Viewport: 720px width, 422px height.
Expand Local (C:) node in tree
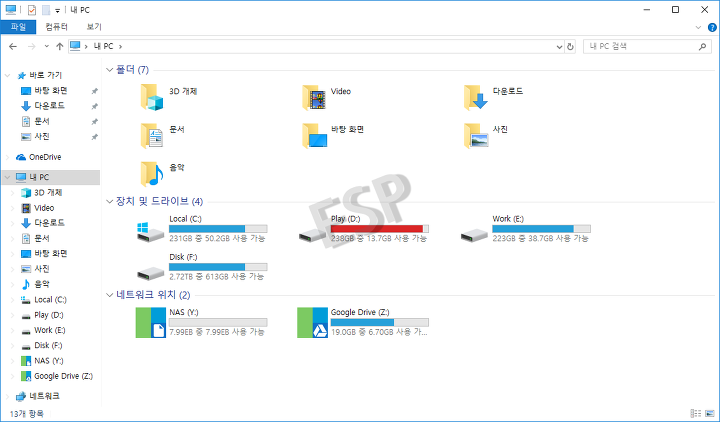pos(13,300)
